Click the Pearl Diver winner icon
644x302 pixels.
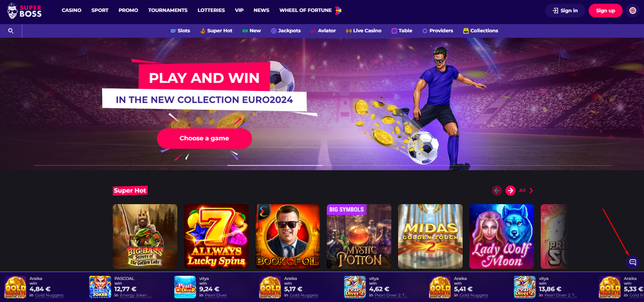click(185, 287)
